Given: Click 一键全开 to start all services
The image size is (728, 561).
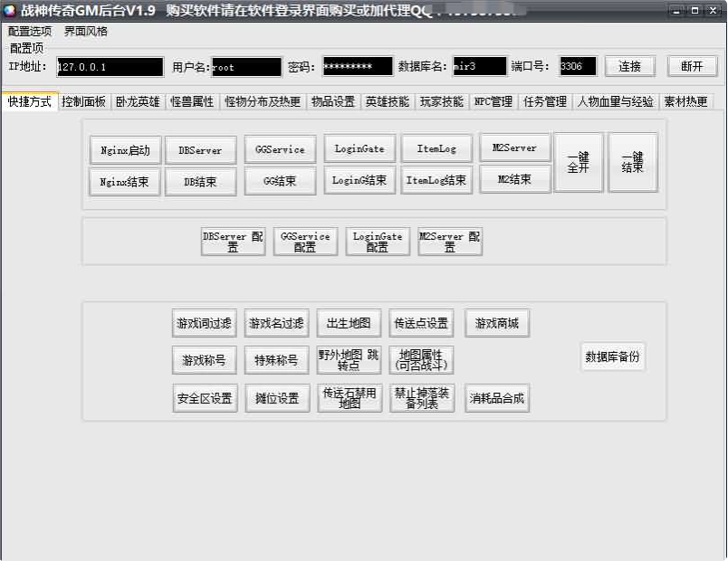Looking at the screenshot, I should tap(579, 163).
